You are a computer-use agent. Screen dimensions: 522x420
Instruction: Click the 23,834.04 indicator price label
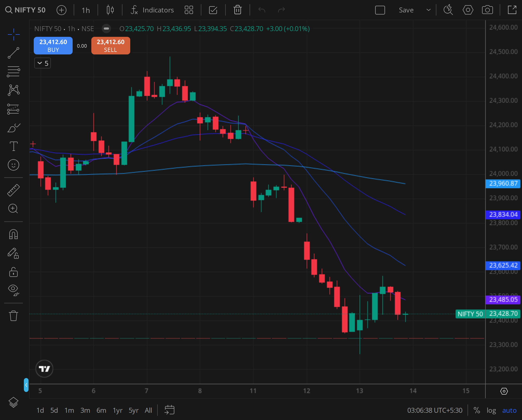pos(503,215)
